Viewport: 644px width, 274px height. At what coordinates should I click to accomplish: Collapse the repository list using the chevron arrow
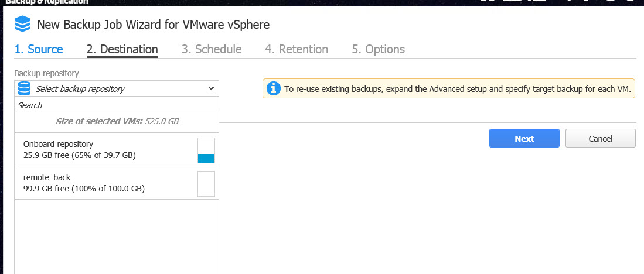click(x=211, y=89)
